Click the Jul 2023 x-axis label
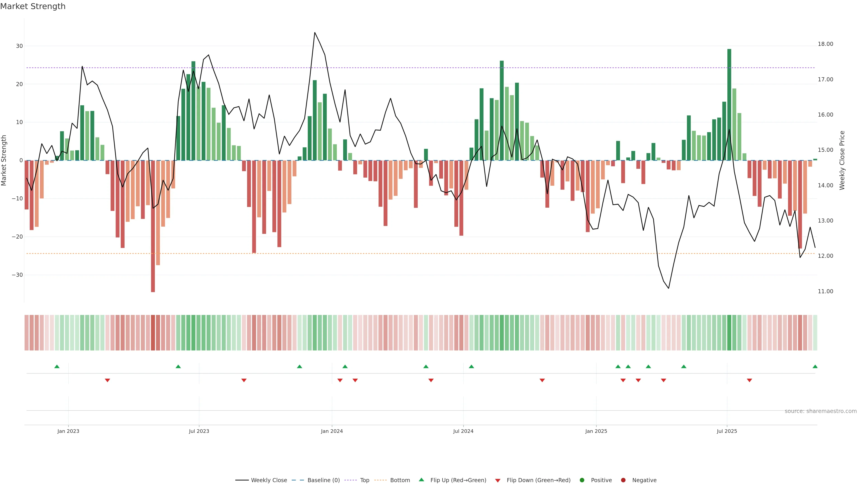 click(x=199, y=431)
